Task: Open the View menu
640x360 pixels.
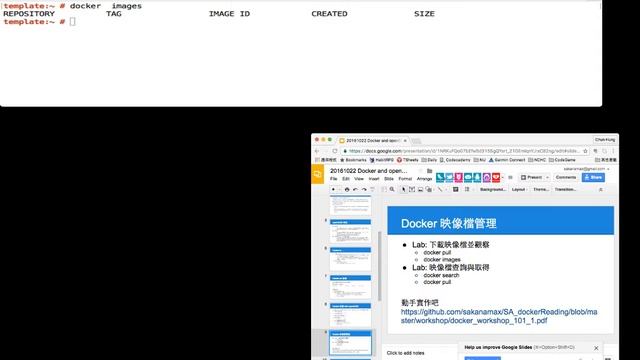Action: point(359,179)
